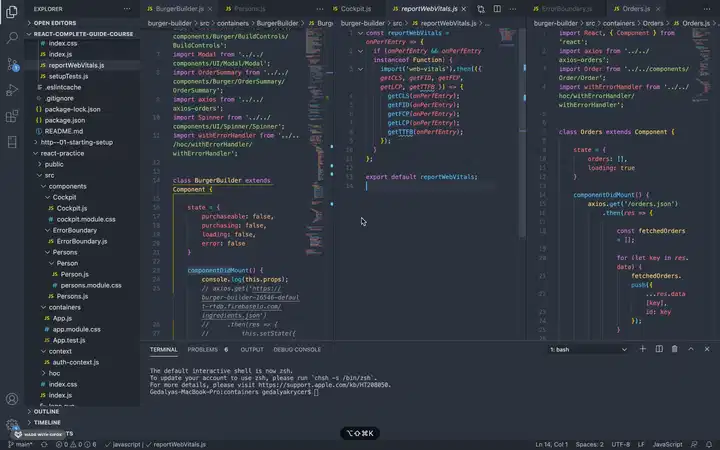The height and width of the screenshot is (450, 720).
Task: Split the middle editor right
Action: click(x=497, y=9)
